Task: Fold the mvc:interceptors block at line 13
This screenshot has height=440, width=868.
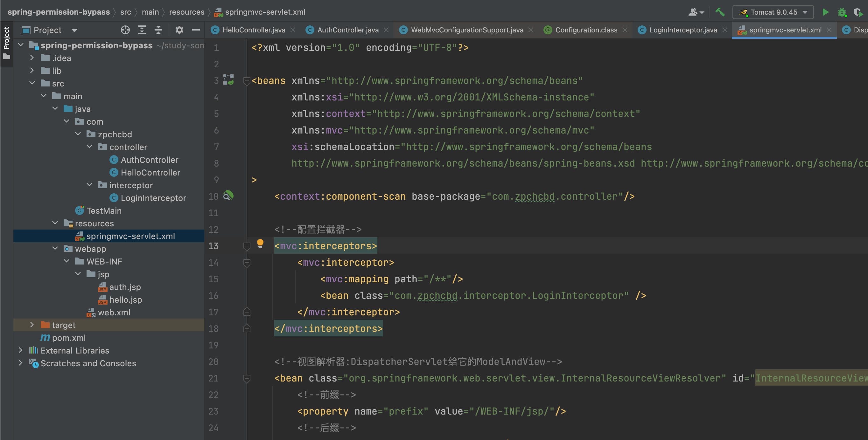Action: click(x=247, y=246)
